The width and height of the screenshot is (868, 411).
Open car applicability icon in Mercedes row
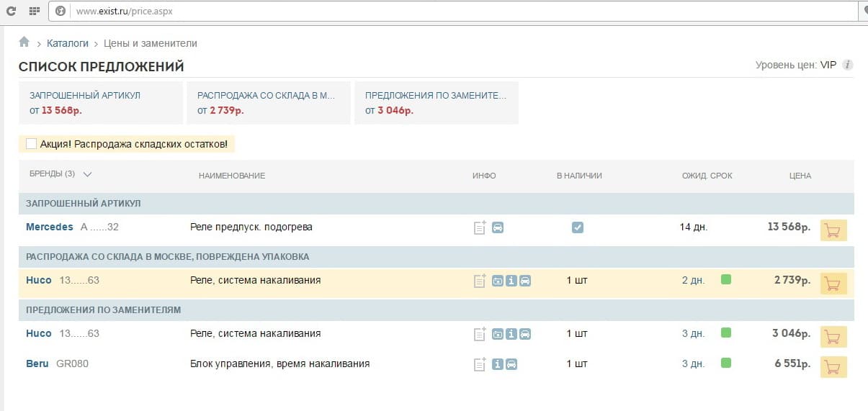498,227
